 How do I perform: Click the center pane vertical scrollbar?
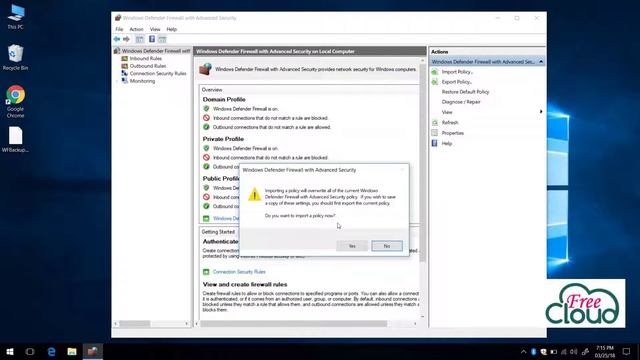pyautogui.click(x=422, y=163)
